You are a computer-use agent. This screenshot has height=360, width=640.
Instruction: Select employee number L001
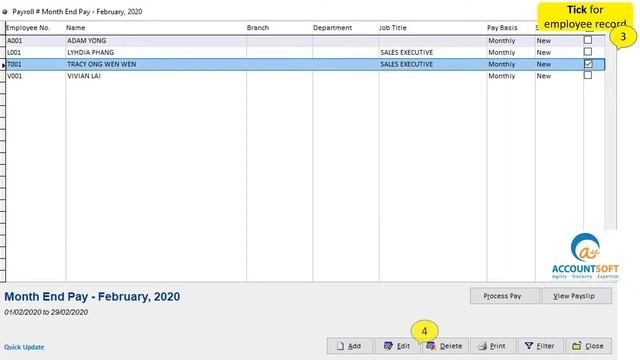coord(14,53)
